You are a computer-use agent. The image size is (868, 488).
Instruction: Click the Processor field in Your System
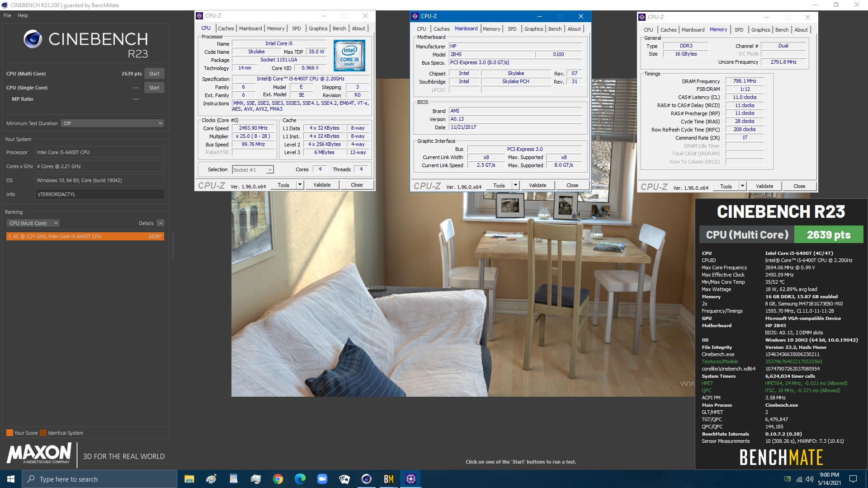point(100,152)
